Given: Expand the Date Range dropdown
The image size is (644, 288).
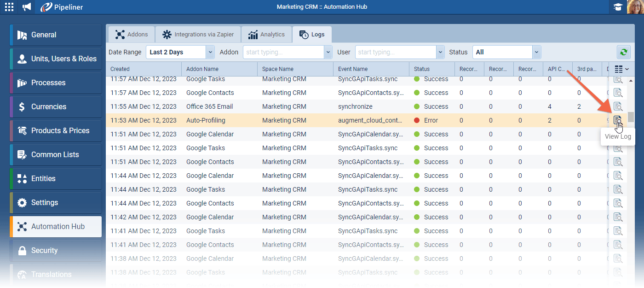Looking at the screenshot, I should pyautogui.click(x=210, y=52).
